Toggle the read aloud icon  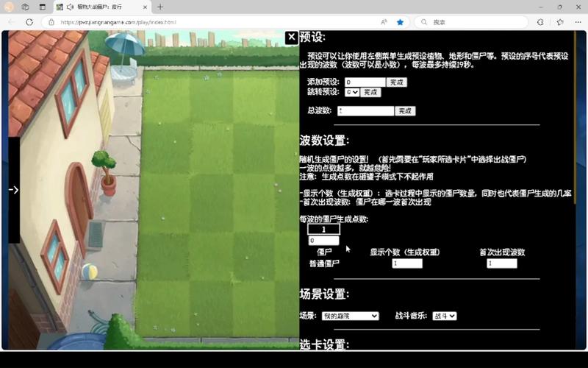pos(384,22)
